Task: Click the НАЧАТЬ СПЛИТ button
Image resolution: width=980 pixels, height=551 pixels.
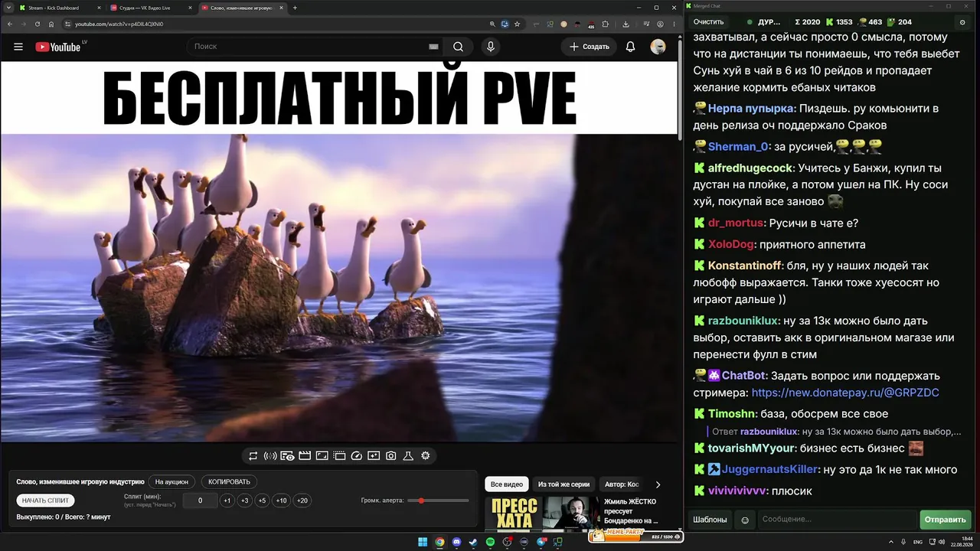Action: pos(46,500)
